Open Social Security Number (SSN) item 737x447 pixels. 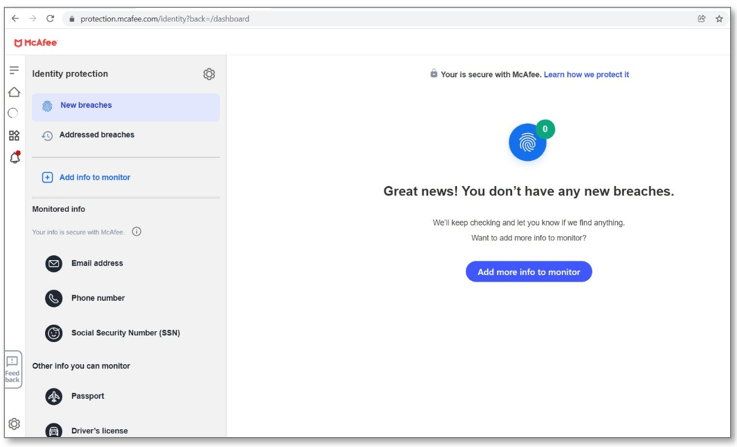pyautogui.click(x=125, y=333)
